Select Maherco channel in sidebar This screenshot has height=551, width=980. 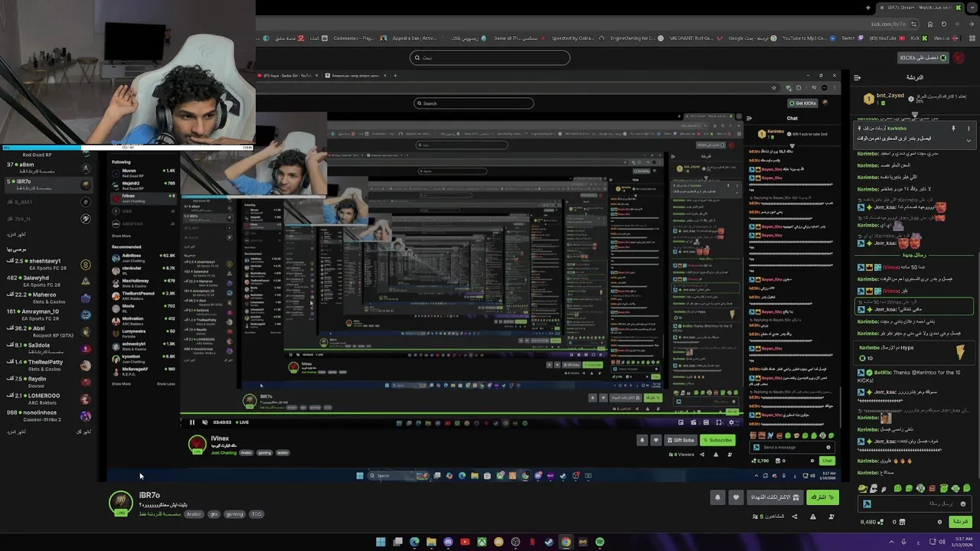49,298
